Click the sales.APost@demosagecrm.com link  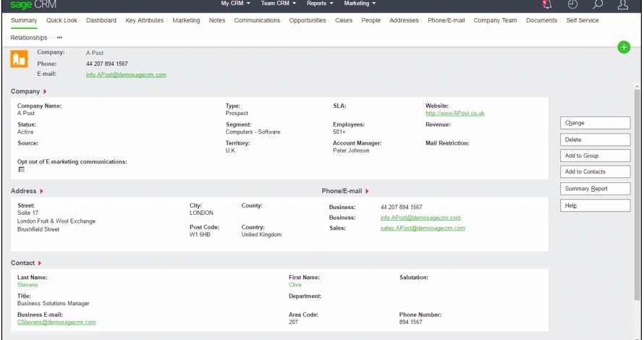(x=423, y=229)
